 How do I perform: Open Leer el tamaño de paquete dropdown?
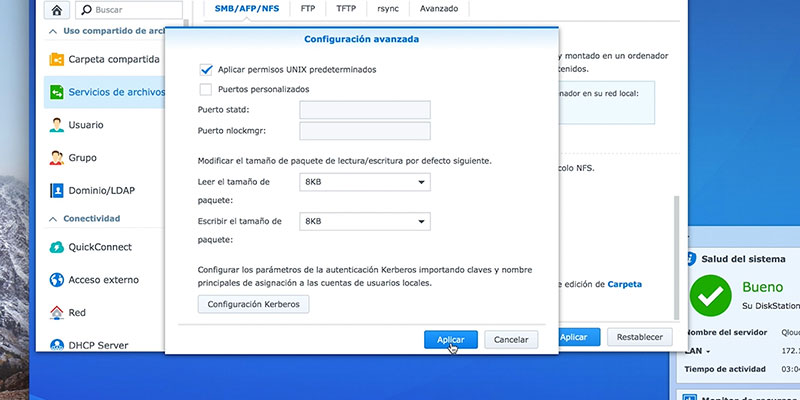coord(365,182)
